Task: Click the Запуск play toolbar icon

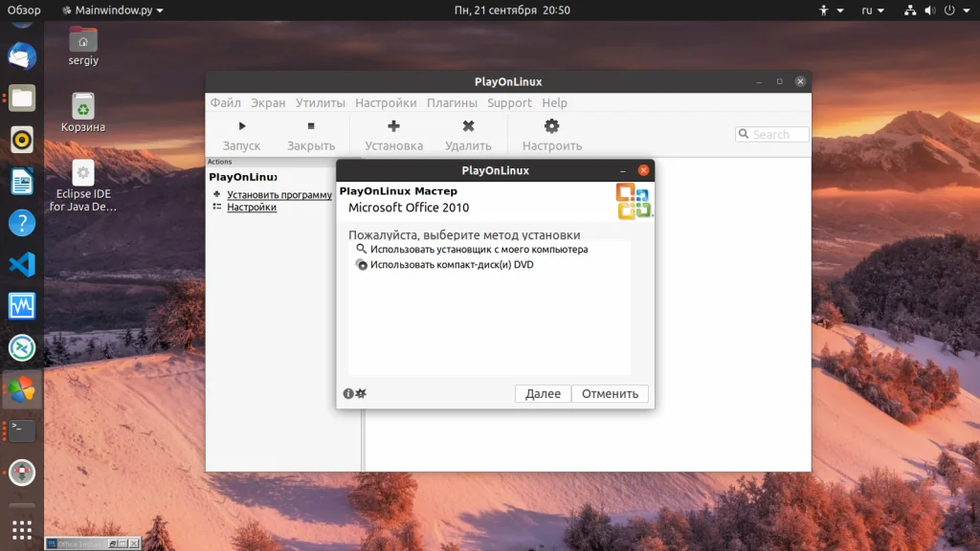Action: coord(242,126)
